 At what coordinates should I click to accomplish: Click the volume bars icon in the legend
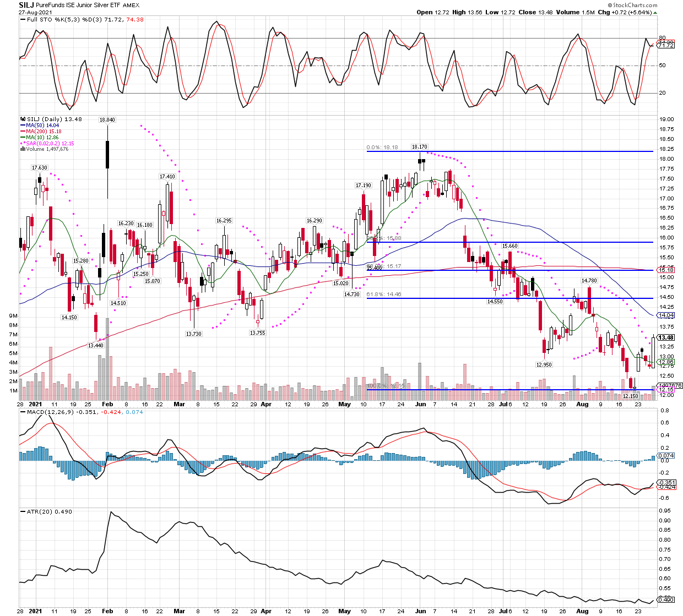coord(23,149)
